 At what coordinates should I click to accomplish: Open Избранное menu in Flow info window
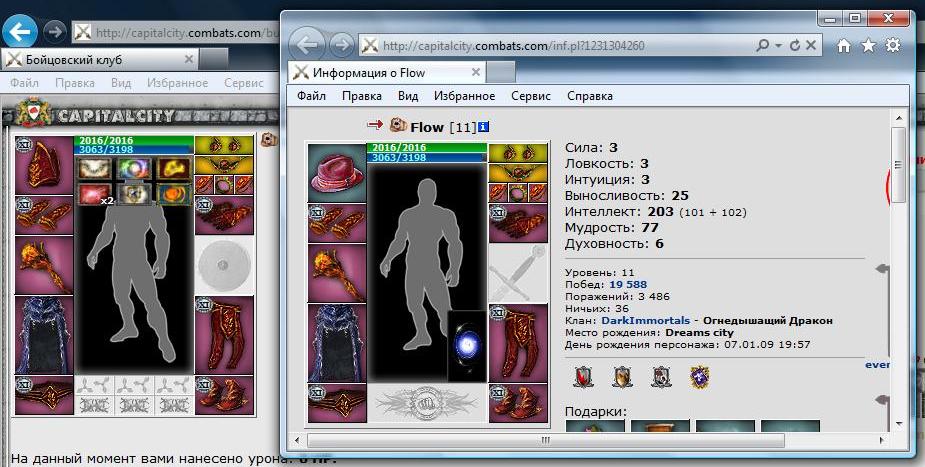coord(465,96)
